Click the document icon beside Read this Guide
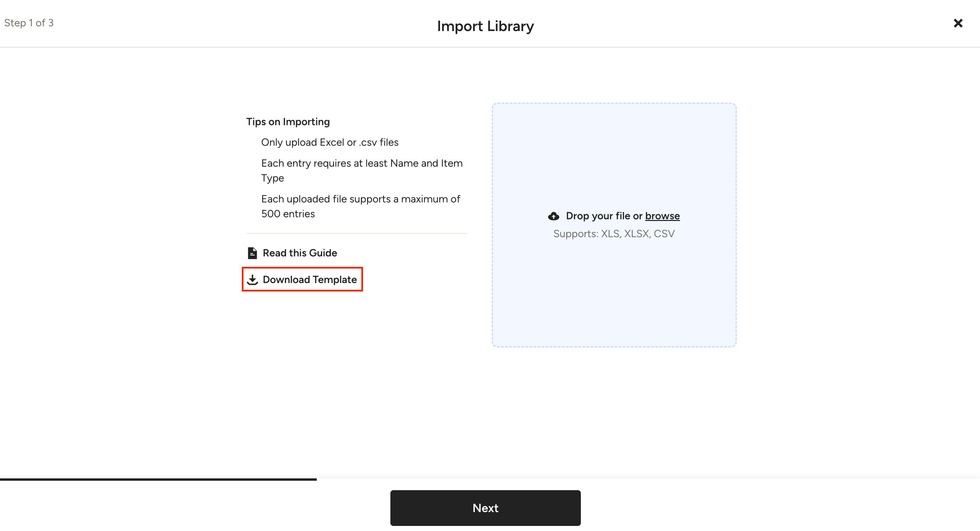This screenshot has width=980, height=531. click(252, 253)
